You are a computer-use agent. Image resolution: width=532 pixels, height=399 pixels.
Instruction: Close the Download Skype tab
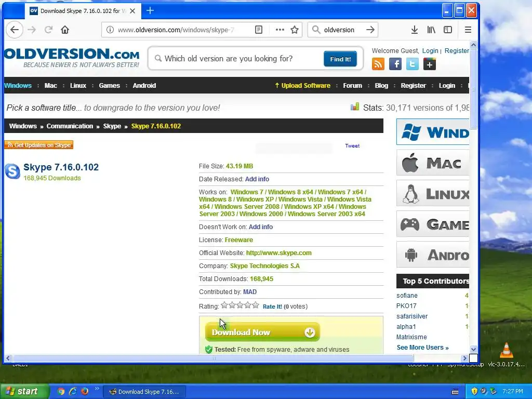coord(132,11)
